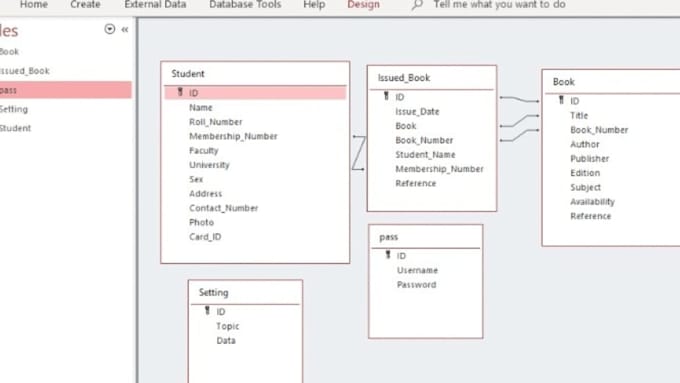680x383 pixels.
Task: Collapse navigation pane with double chevron
Action: [125, 29]
